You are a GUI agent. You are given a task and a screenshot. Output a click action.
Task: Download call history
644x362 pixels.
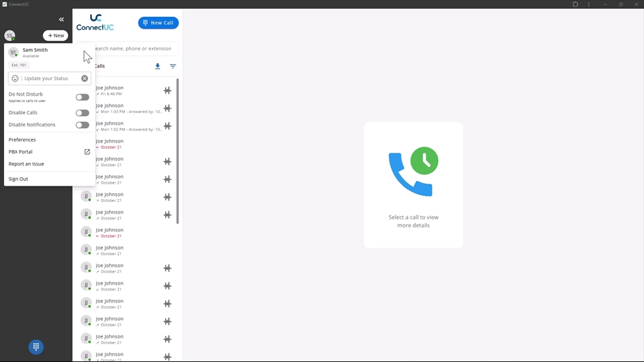[157, 67]
